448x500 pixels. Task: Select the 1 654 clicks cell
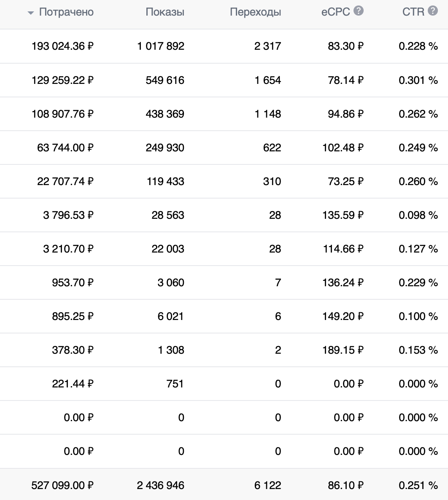click(x=267, y=80)
